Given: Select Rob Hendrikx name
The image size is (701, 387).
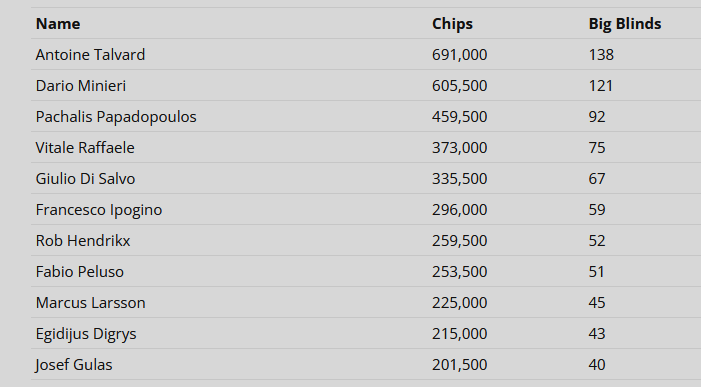Looking at the screenshot, I should tap(83, 240).
